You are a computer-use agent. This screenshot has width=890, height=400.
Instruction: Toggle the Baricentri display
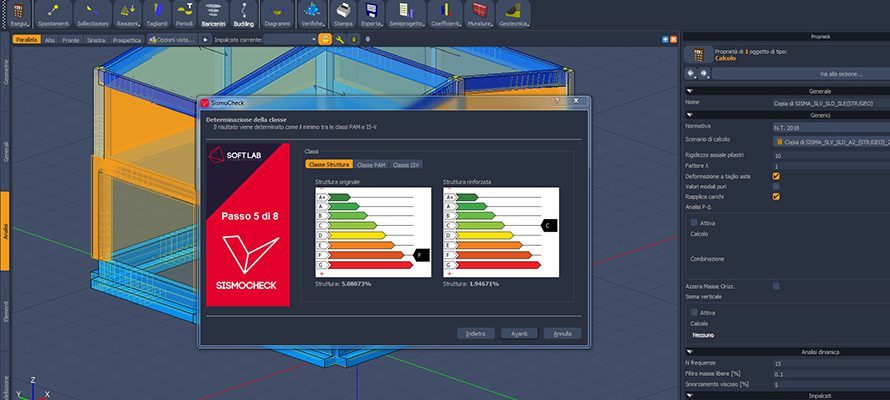point(213,14)
